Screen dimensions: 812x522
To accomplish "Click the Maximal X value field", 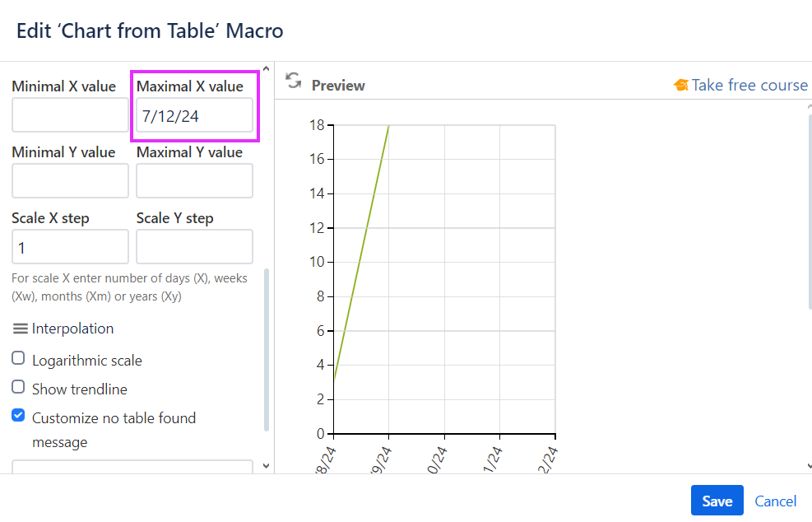I will [x=194, y=115].
